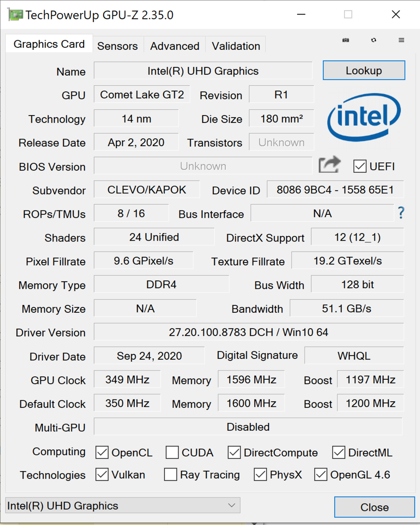Click the BIOS export share icon
Screen dimensions: 420x525
(x=329, y=165)
